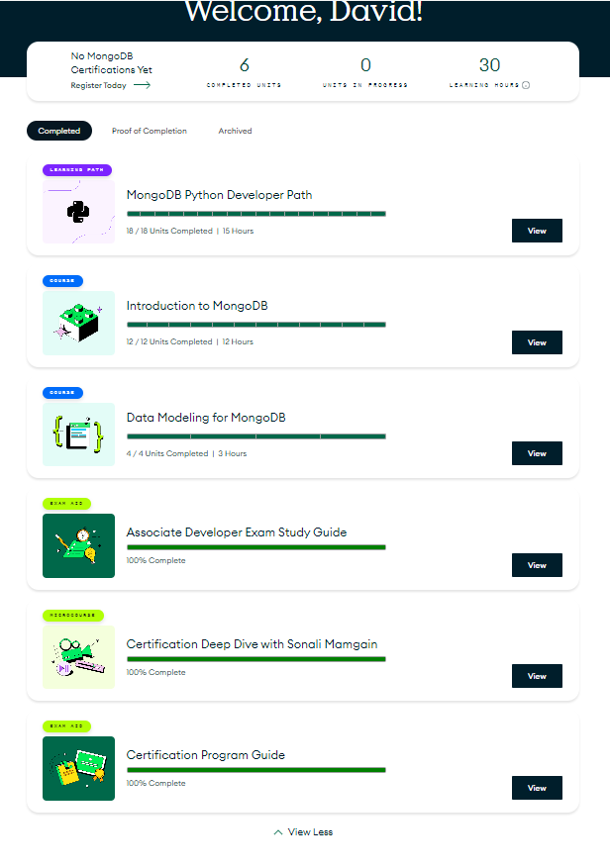The height and width of the screenshot is (868, 610).
Task: Open the Archived tab
Action: pyautogui.click(x=235, y=131)
